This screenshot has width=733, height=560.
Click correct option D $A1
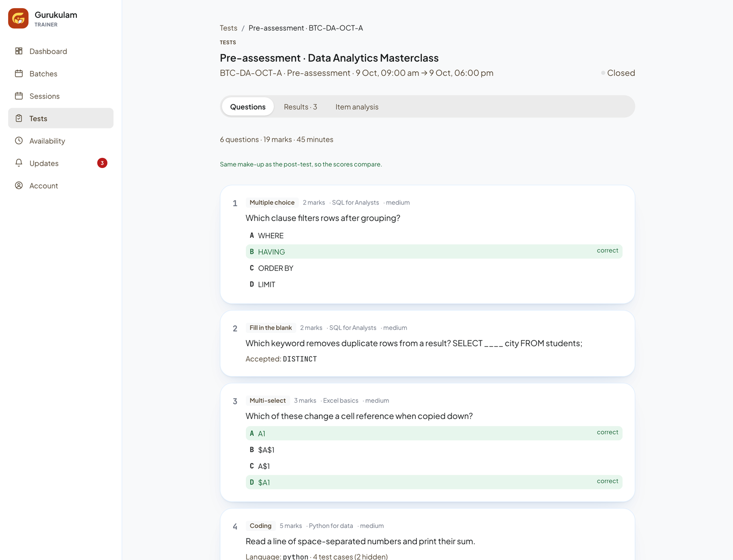point(434,482)
